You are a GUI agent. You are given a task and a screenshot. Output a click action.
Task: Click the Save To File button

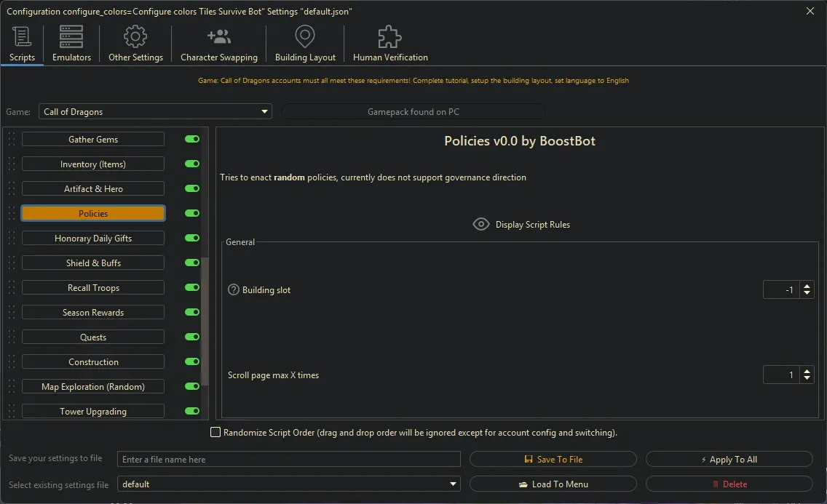[553, 459]
